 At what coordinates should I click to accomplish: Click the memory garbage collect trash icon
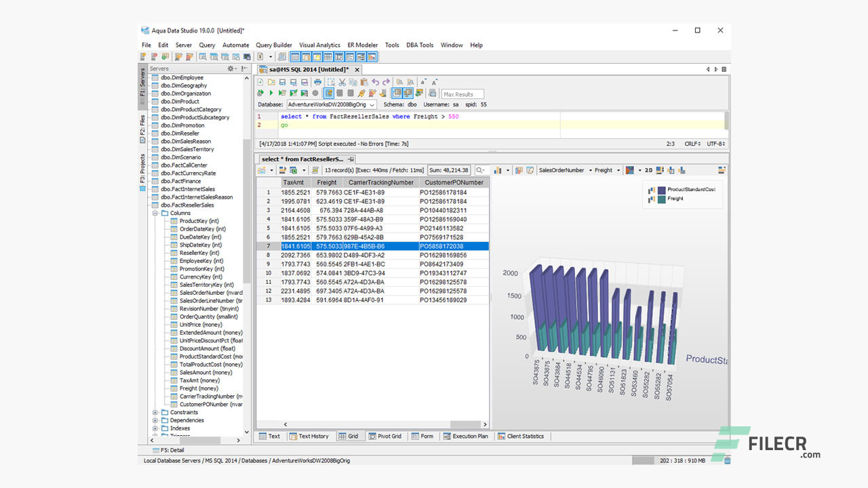(727, 460)
